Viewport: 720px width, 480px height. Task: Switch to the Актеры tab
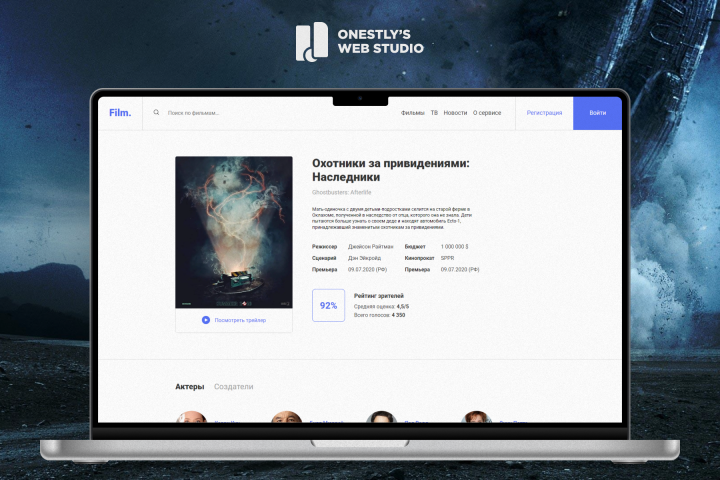click(190, 387)
